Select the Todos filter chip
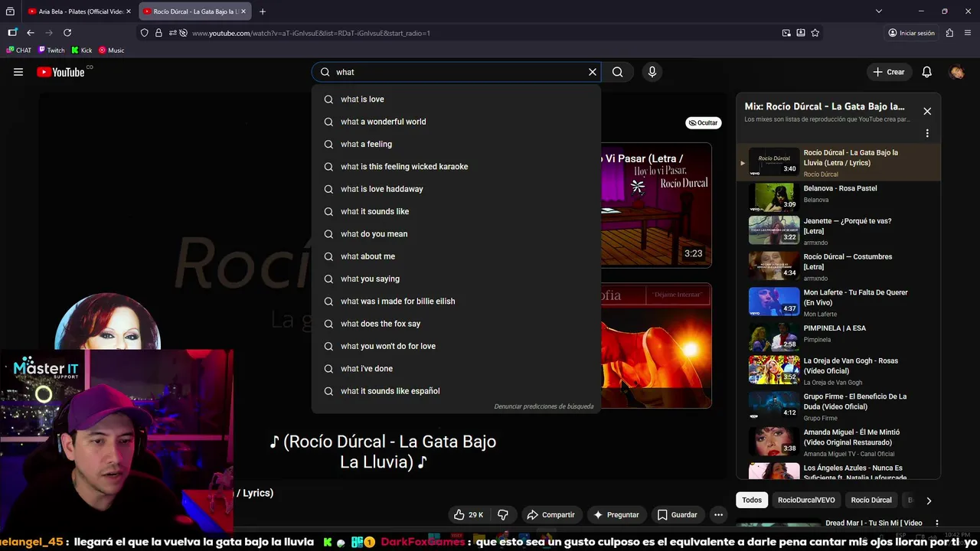The image size is (980, 551). pyautogui.click(x=752, y=500)
